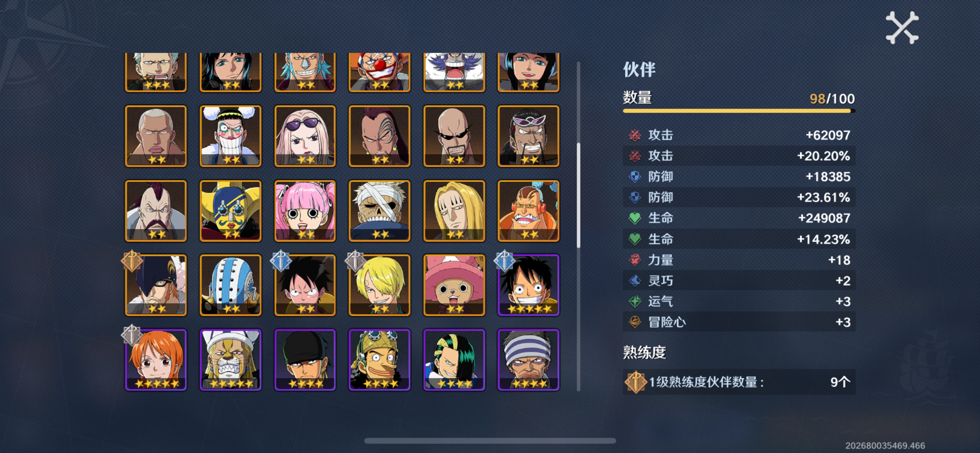This screenshot has width=980, height=453.
Task: Click the blue agility stat icon
Action: [635, 281]
